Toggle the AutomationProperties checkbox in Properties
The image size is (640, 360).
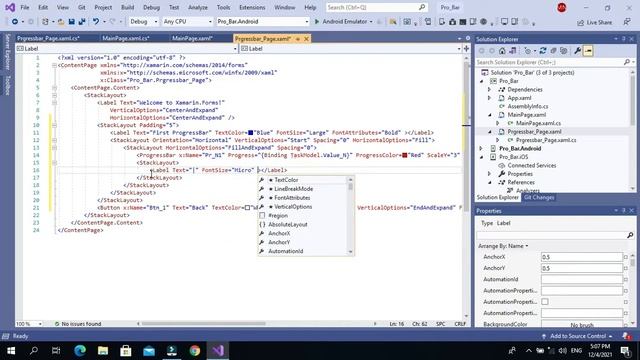tap(545, 302)
